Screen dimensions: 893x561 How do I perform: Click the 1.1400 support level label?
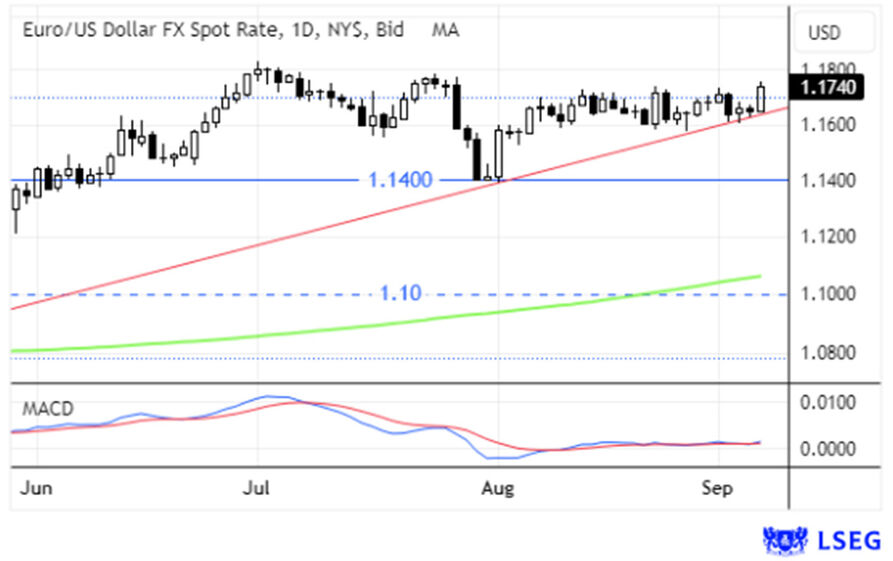(x=400, y=180)
